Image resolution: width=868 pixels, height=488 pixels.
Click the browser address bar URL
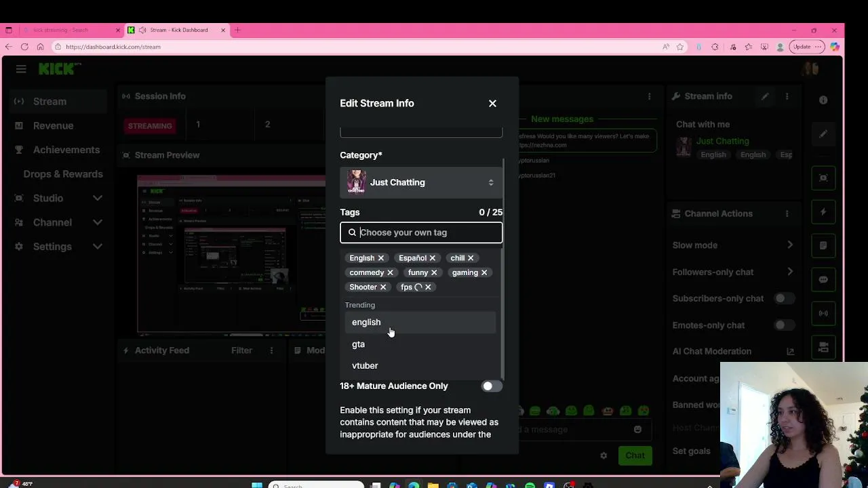coord(113,47)
